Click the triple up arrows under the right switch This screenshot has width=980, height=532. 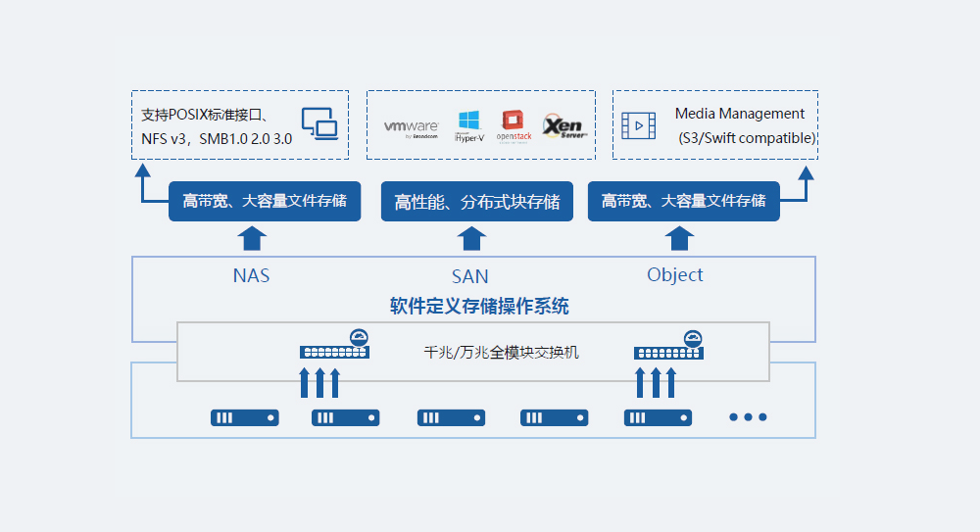coord(656,383)
